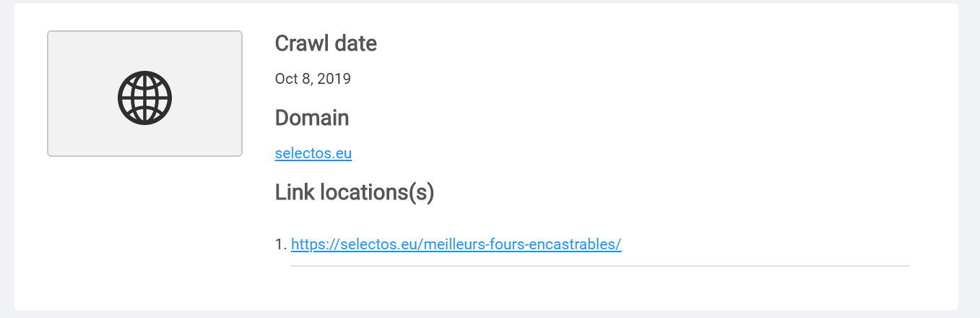Click the word "date" in Crawl date heading
This screenshot has width=980, height=318.
point(355,43)
